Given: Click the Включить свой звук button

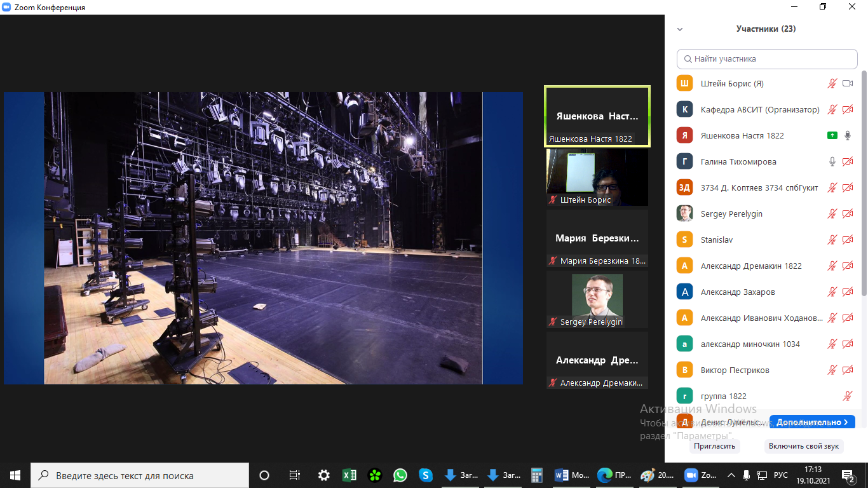Looking at the screenshot, I should (803, 446).
